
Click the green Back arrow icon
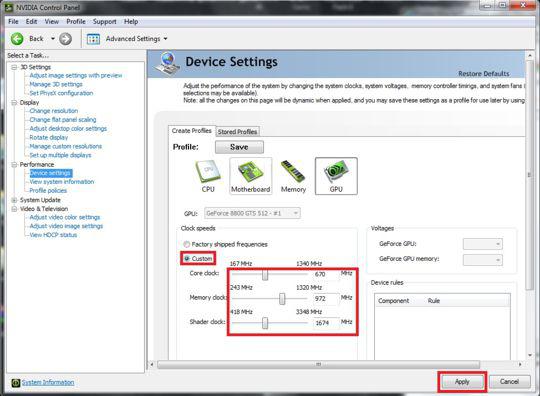tap(17, 39)
